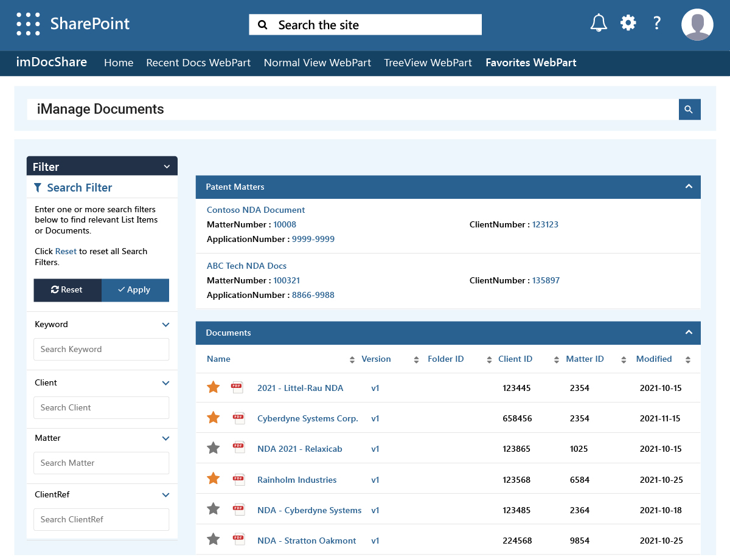This screenshot has height=560, width=730.
Task: Click ClientNumber value 135897
Action: [546, 280]
